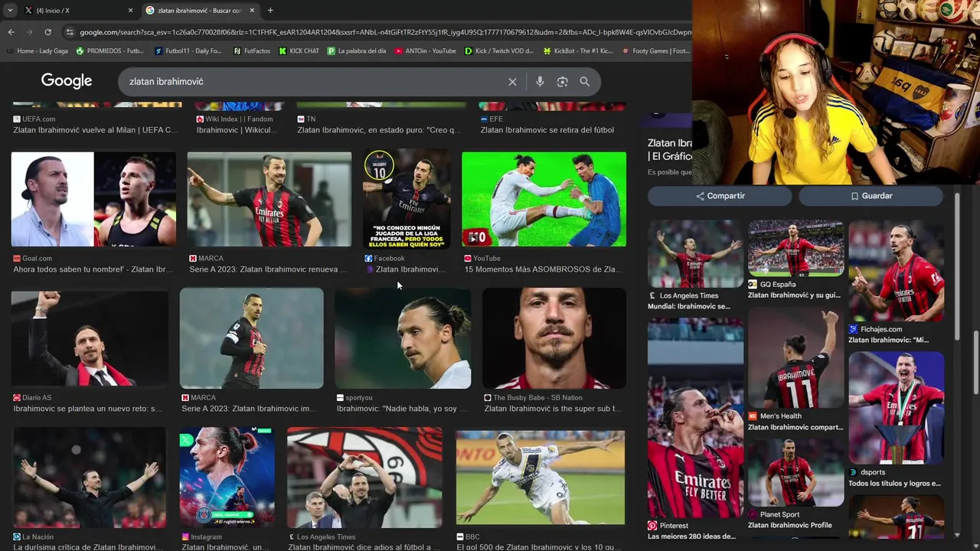
Task: Click 'Zlatan Ibrahimovic se retira del fútbol' link
Action: tap(547, 130)
